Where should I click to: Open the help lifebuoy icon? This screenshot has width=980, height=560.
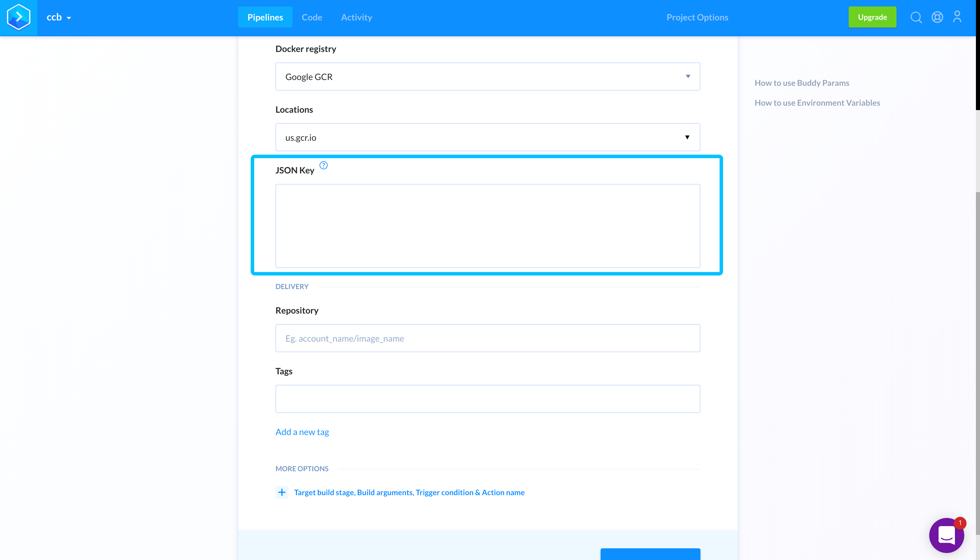[937, 17]
